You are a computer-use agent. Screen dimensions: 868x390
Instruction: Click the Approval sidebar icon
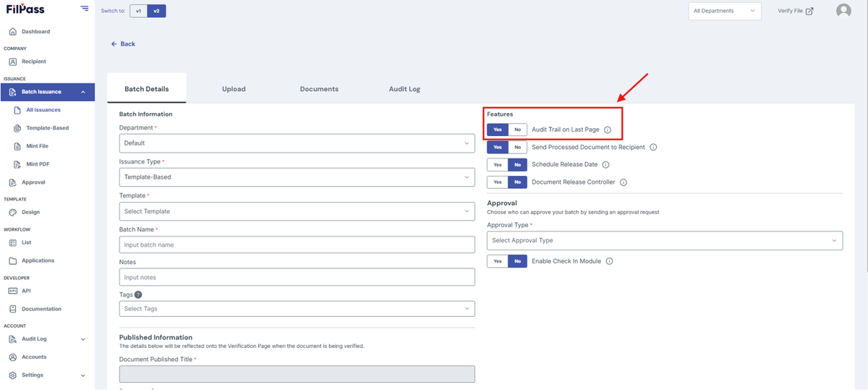coord(13,182)
